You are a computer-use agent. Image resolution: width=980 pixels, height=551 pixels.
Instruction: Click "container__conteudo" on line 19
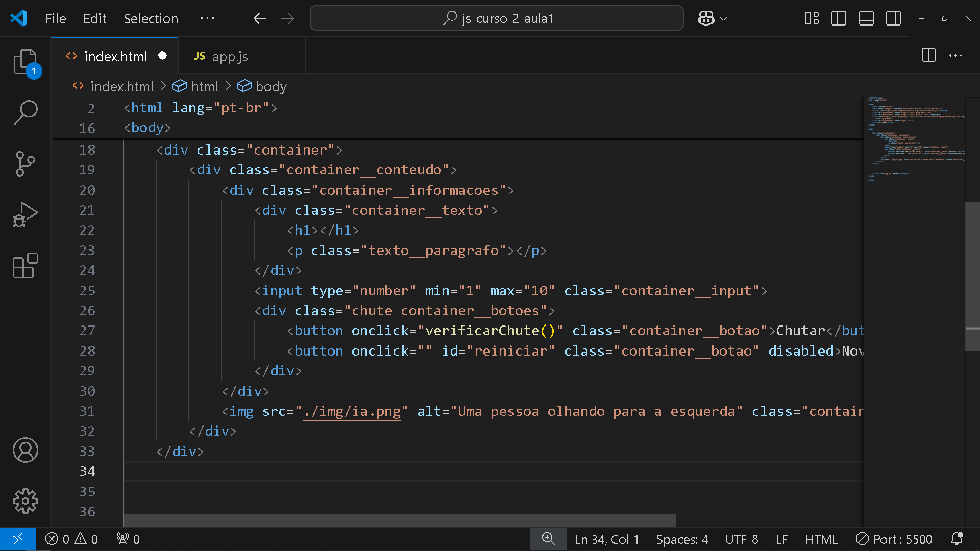(x=364, y=170)
